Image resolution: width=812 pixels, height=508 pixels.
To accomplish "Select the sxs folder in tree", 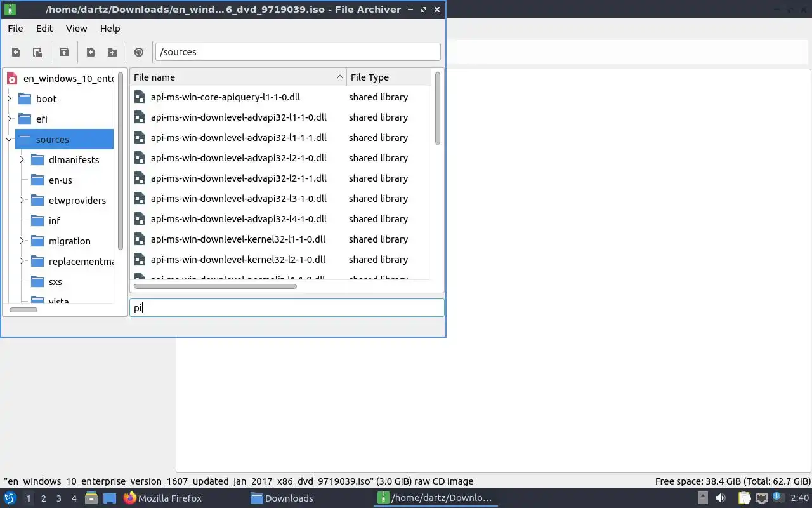I will tap(55, 282).
